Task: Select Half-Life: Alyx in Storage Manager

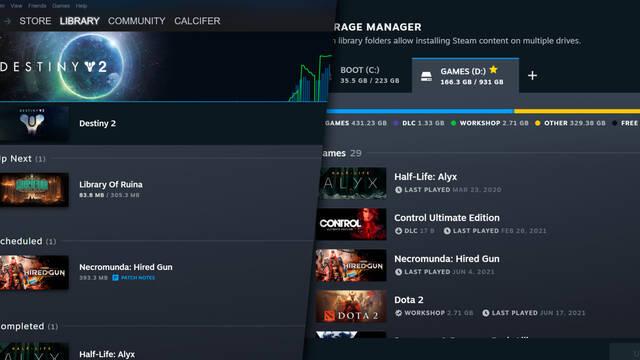Action: tap(425, 177)
